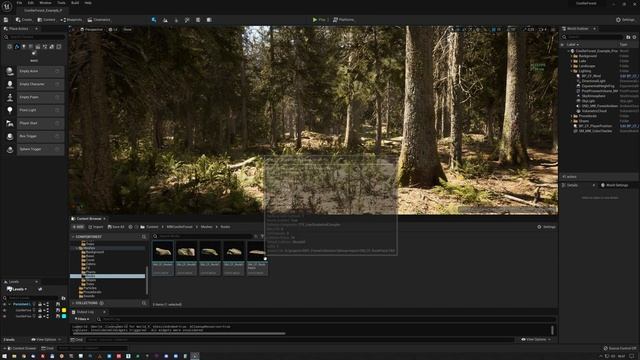Select Lights category icon in Place Actors

[x=24, y=47]
